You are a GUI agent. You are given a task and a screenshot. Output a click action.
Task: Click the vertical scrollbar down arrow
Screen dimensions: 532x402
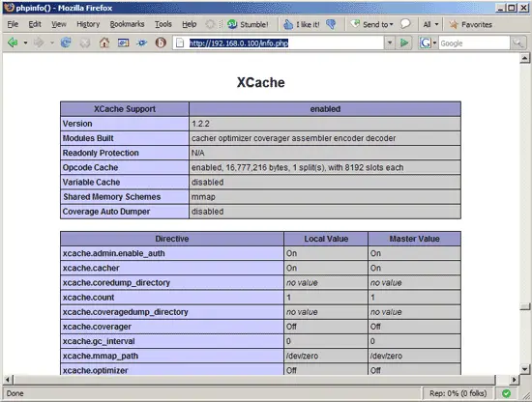(x=524, y=369)
